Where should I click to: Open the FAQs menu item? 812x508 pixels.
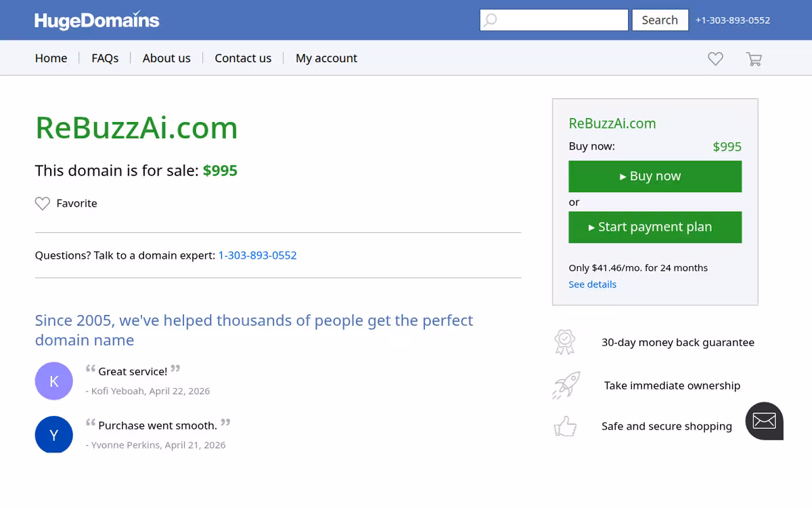click(x=105, y=58)
